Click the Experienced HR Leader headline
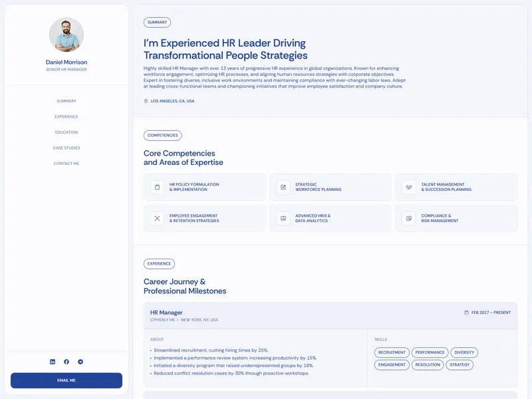This screenshot has height=399, width=532. [225, 49]
